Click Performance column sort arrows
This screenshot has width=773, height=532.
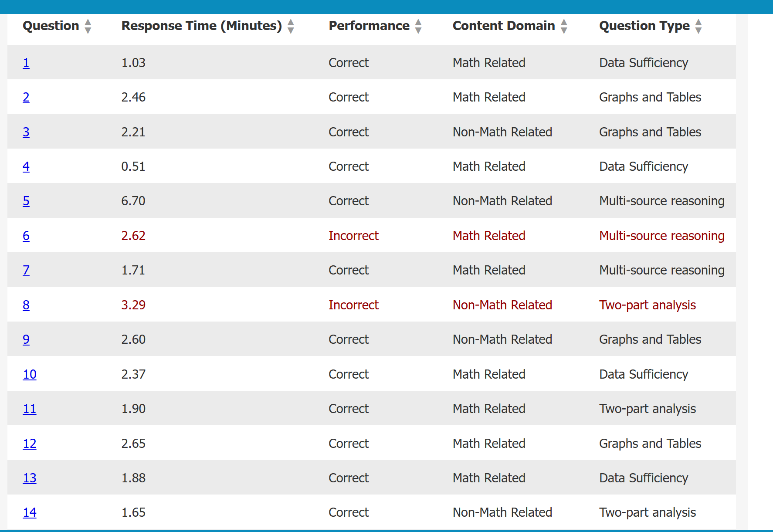418,26
